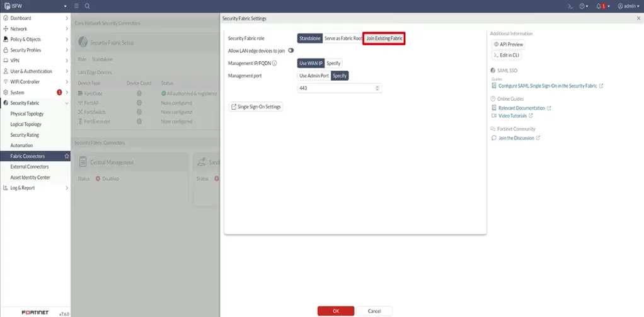This screenshot has width=644, height=317.
Task: Expand the Network menu
Action: pos(35,29)
